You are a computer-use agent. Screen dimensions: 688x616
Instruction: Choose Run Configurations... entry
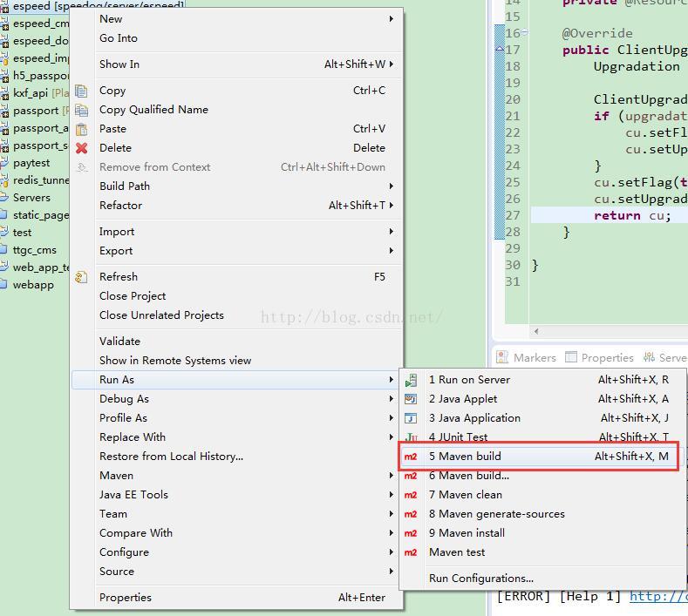click(x=542, y=579)
